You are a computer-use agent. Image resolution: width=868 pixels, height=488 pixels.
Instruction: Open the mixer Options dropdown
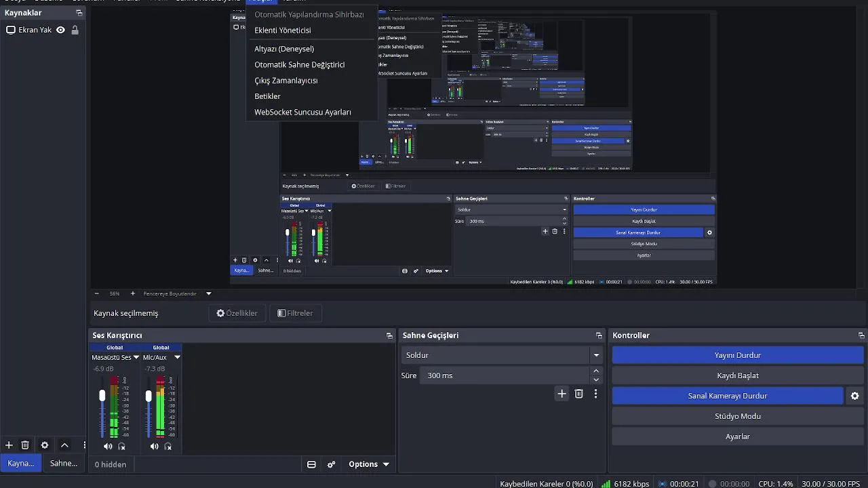[x=369, y=464]
